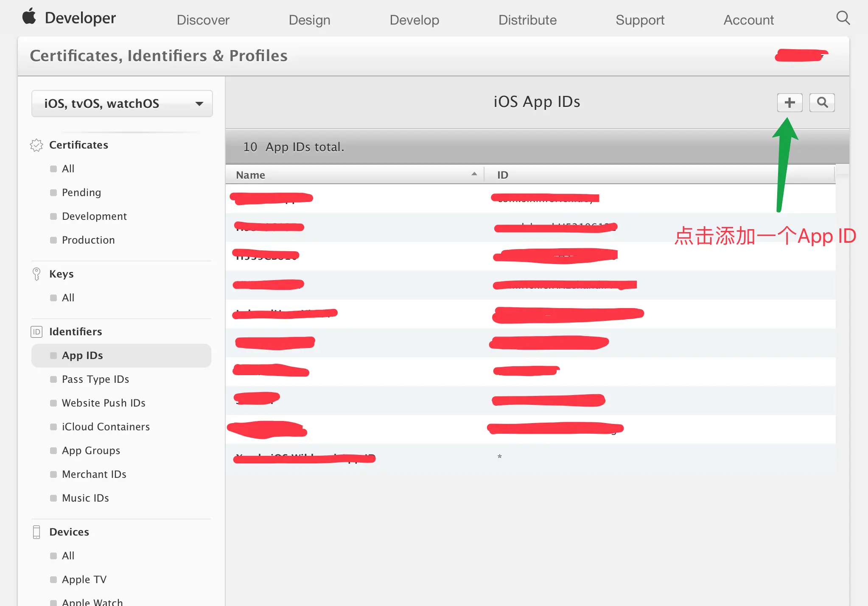Image resolution: width=868 pixels, height=606 pixels.
Task: Select Pending under Certificates
Action: click(x=81, y=193)
